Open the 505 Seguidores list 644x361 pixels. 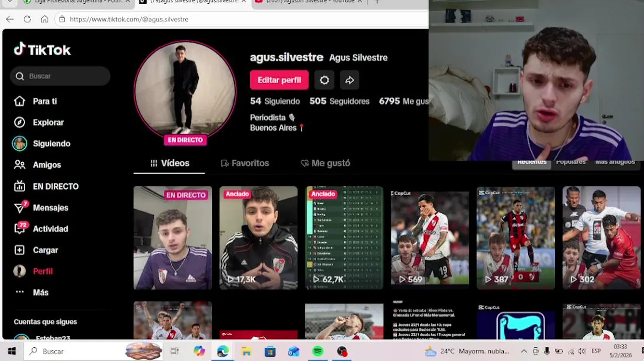(x=340, y=101)
